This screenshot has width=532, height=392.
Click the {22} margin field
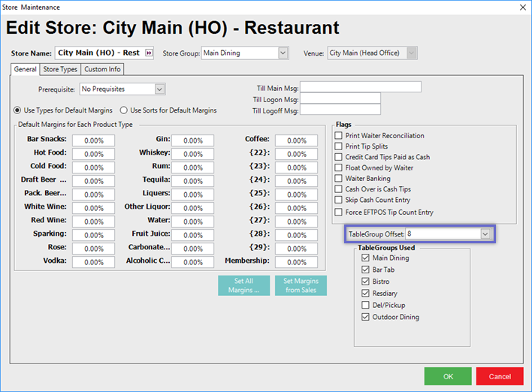click(x=296, y=154)
